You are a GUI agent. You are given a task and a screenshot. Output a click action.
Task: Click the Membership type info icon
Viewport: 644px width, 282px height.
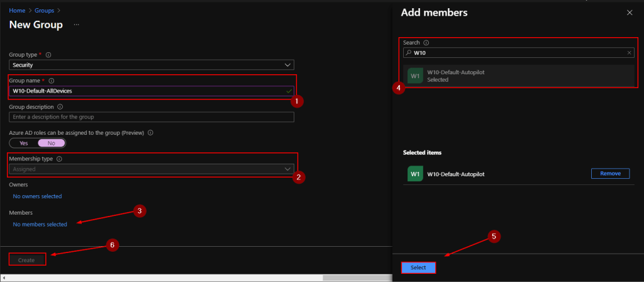[x=59, y=159]
